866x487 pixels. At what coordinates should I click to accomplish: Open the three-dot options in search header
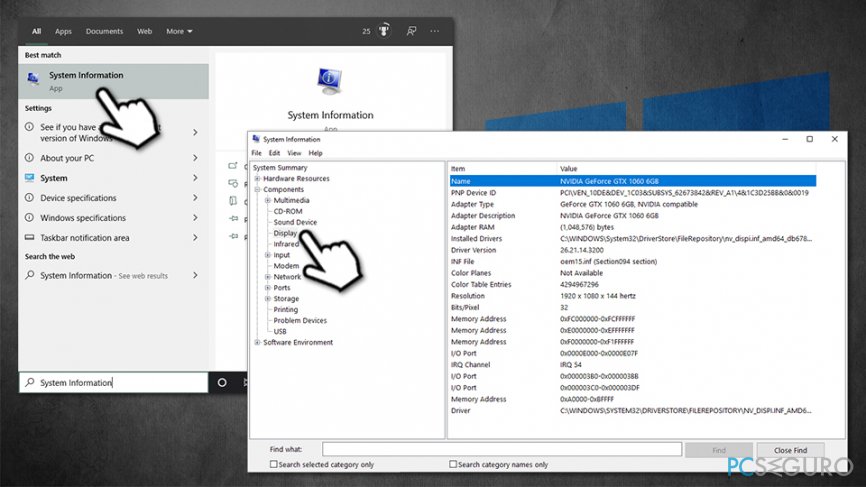click(435, 31)
